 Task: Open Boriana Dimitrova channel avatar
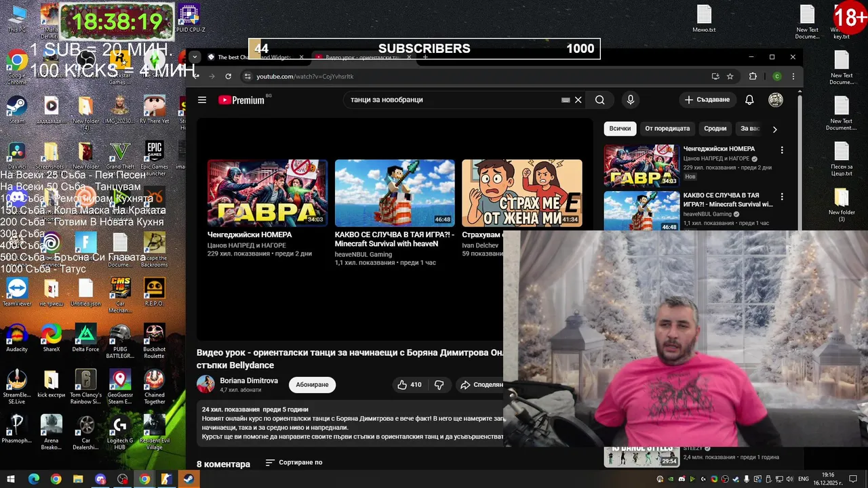click(x=205, y=384)
